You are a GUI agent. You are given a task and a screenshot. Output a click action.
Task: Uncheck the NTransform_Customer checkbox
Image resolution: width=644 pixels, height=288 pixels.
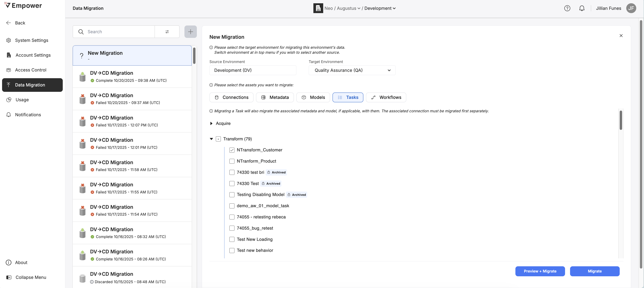pos(232,150)
